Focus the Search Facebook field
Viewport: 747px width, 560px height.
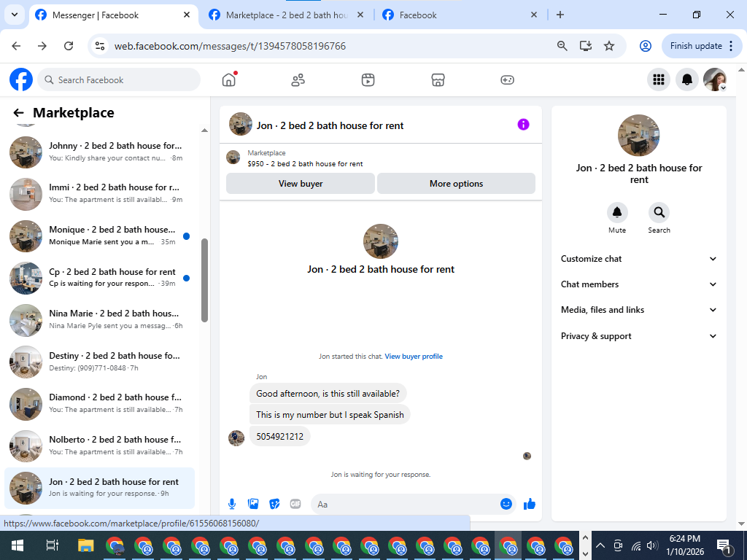pos(119,80)
